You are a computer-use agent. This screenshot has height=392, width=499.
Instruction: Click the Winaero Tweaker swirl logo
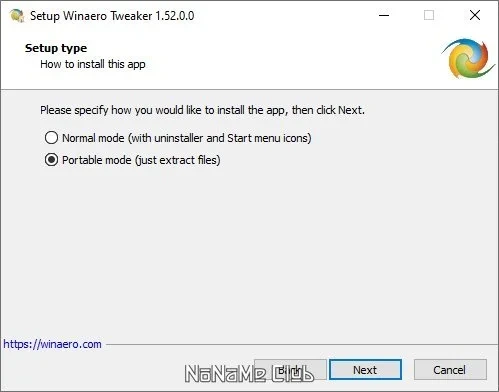[468, 59]
